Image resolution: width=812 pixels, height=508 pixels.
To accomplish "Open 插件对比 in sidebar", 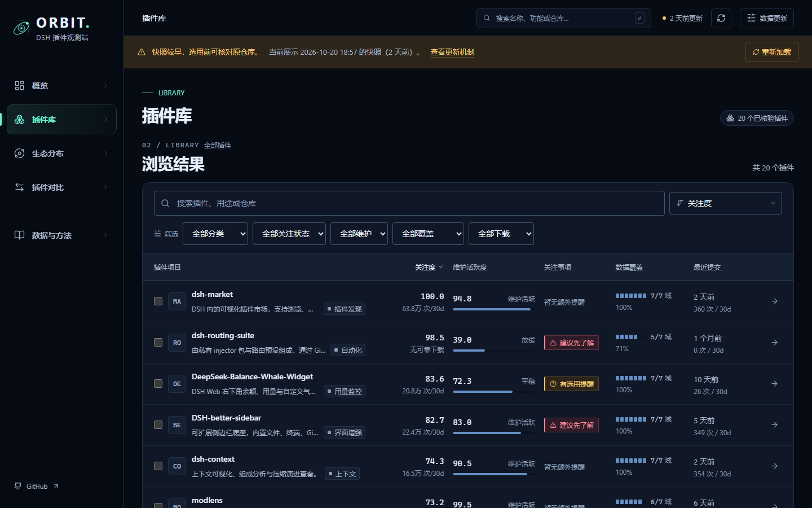I will 61,187.
